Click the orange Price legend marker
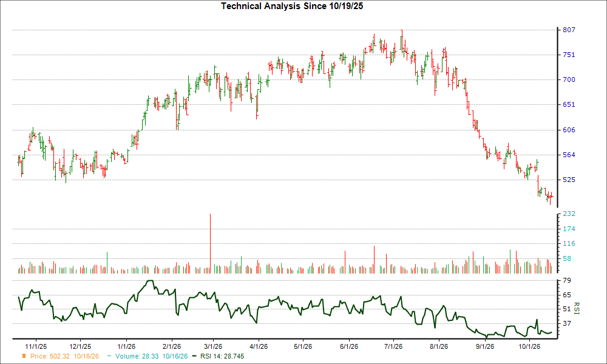 24,356
